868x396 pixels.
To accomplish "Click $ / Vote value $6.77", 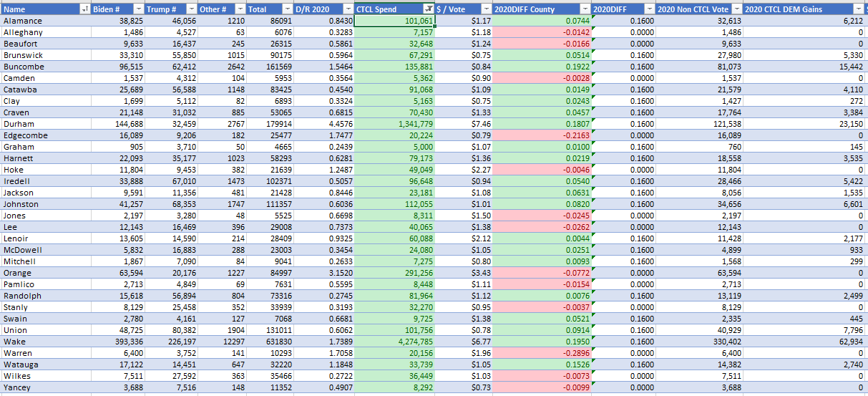I will click(x=481, y=342).
